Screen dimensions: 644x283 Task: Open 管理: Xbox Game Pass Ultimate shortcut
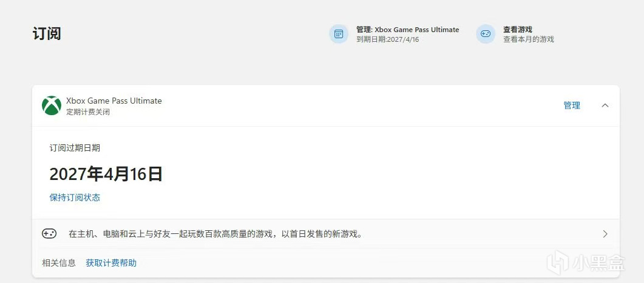(x=407, y=30)
